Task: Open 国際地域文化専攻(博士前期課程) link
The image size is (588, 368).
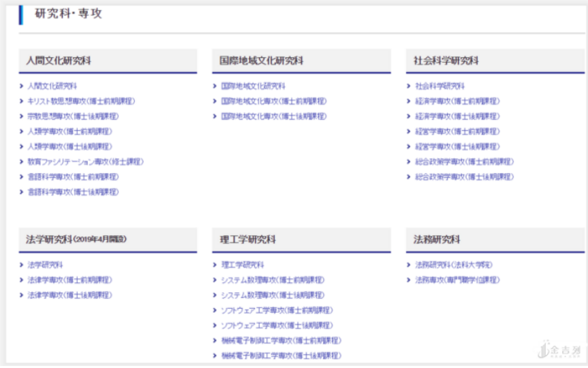Action: tap(274, 102)
